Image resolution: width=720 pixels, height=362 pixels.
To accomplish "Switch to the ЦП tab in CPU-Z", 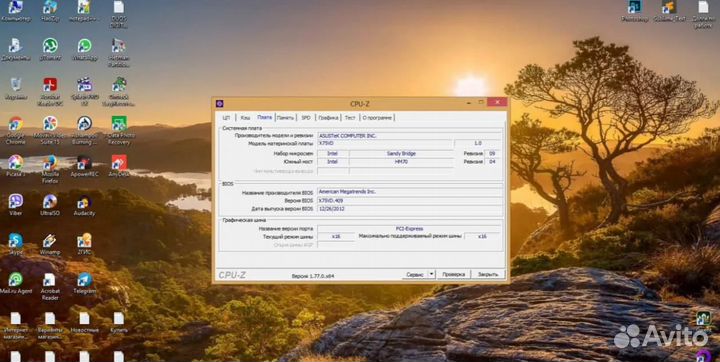I will tap(225, 118).
